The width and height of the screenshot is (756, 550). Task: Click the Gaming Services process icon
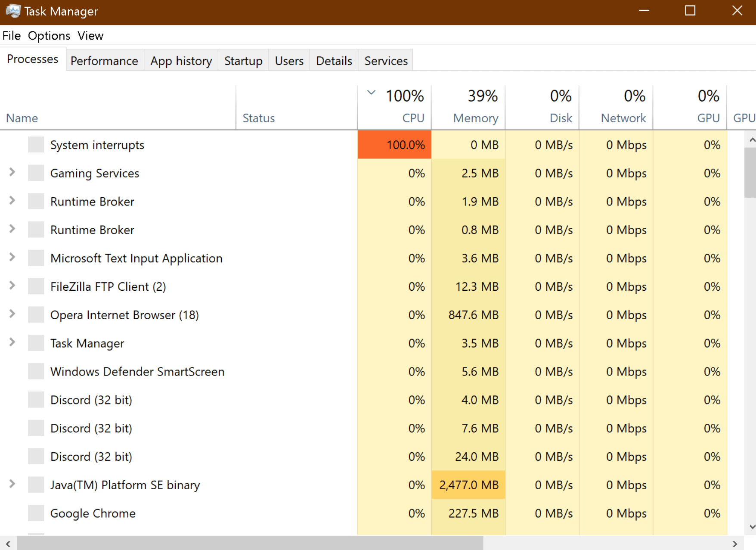[x=36, y=173]
